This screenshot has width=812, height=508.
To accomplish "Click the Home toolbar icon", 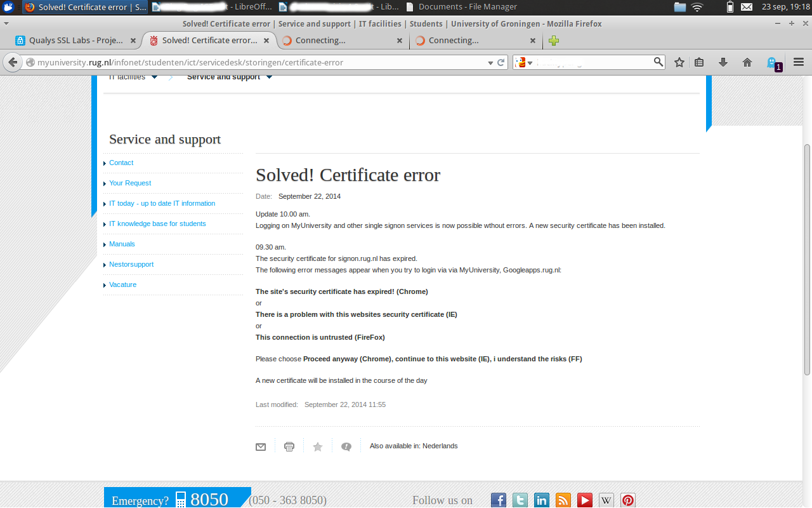I will click(x=747, y=62).
